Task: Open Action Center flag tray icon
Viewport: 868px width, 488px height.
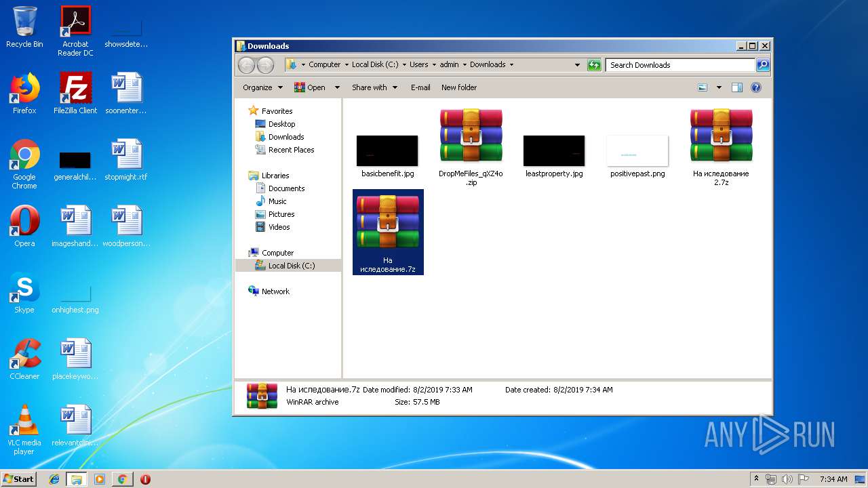Action: click(804, 479)
